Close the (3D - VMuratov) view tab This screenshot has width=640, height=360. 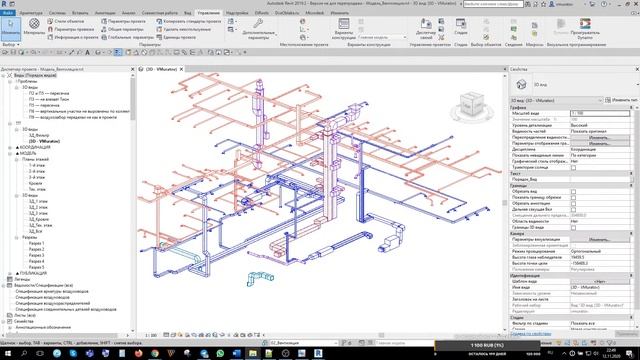[x=181, y=69]
